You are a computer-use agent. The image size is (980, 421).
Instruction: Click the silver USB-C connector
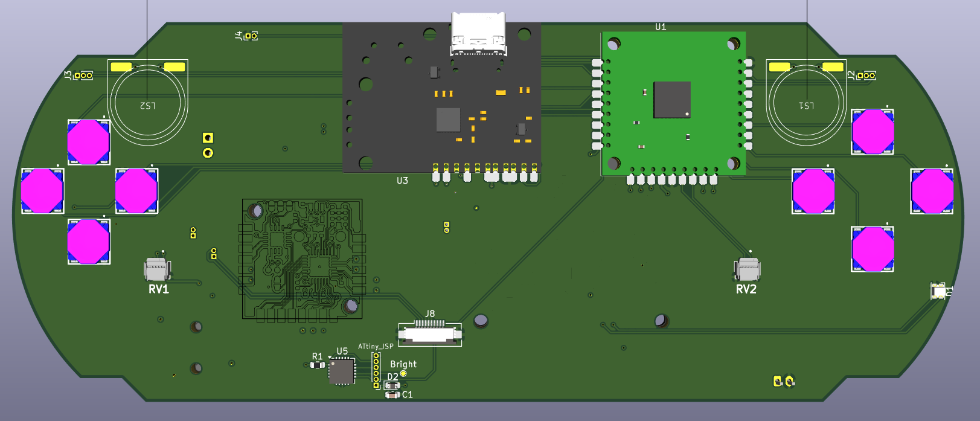tap(478, 34)
